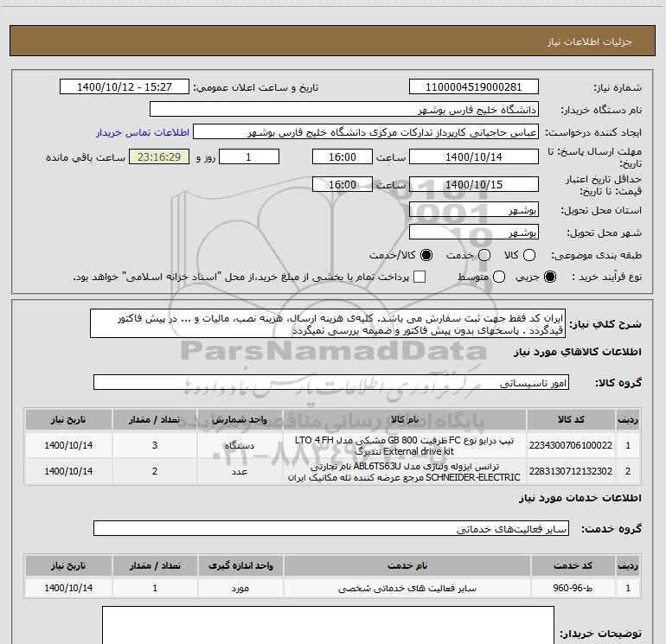Tick the Islamic treasury bonds payment checkbox

419,277
